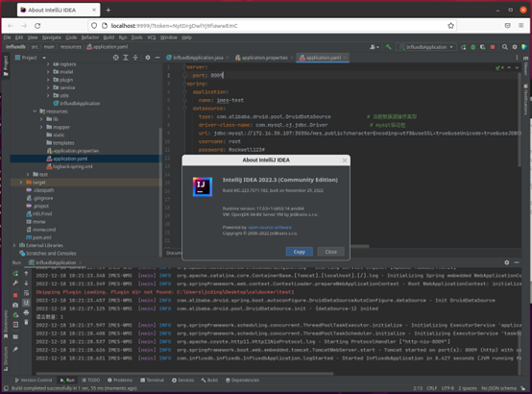The image size is (532, 394).
Task: Toggle soft-wrap icon in Run panel sidebar
Action: tap(27, 293)
